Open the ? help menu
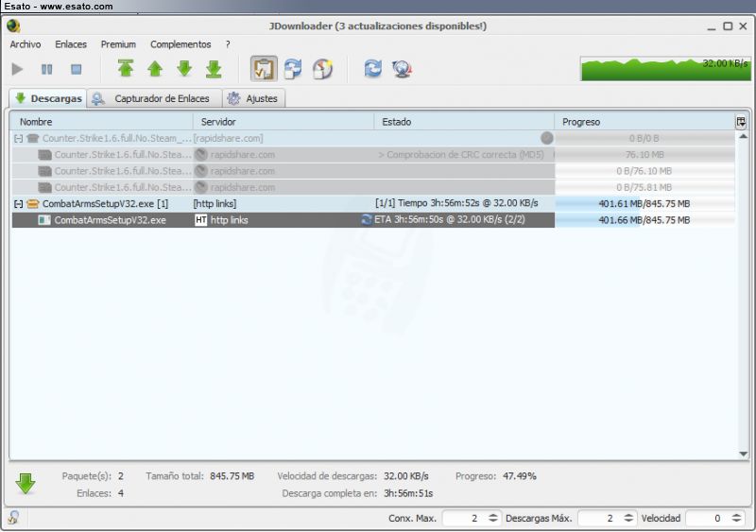Image resolution: width=756 pixels, height=532 pixels. coord(228,44)
